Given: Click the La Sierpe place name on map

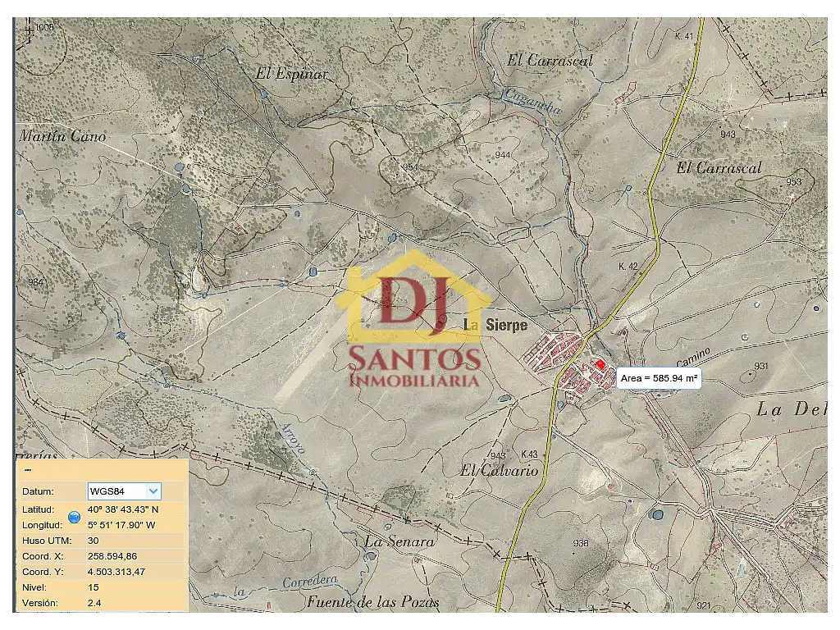Looking at the screenshot, I should pyautogui.click(x=496, y=325).
